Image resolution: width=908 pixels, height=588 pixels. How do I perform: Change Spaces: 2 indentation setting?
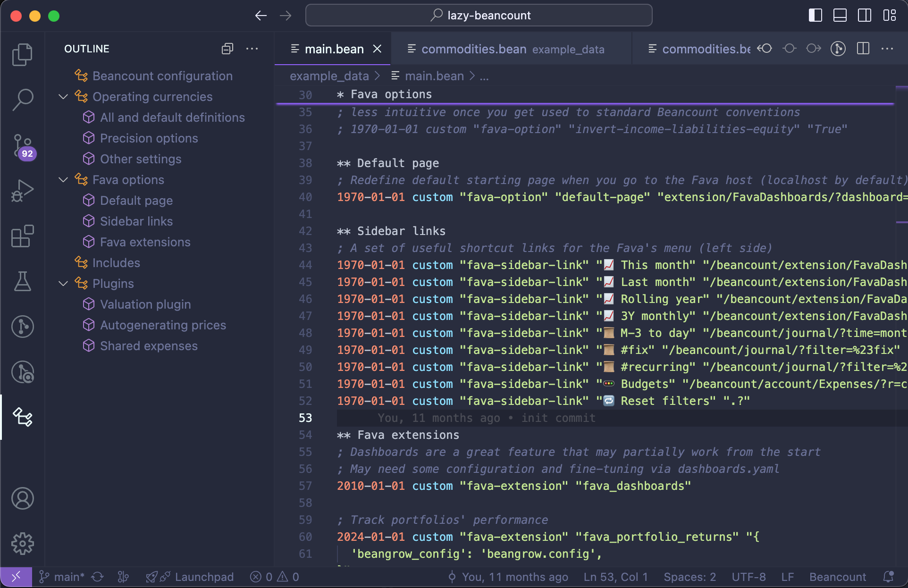click(x=689, y=577)
